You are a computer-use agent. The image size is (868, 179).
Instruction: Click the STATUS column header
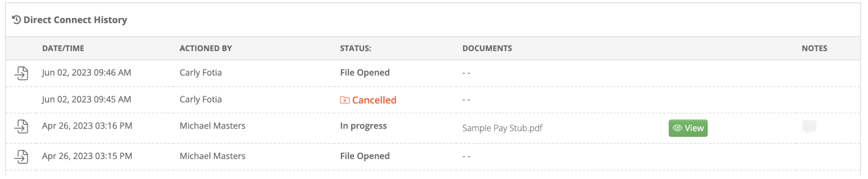pyautogui.click(x=356, y=48)
